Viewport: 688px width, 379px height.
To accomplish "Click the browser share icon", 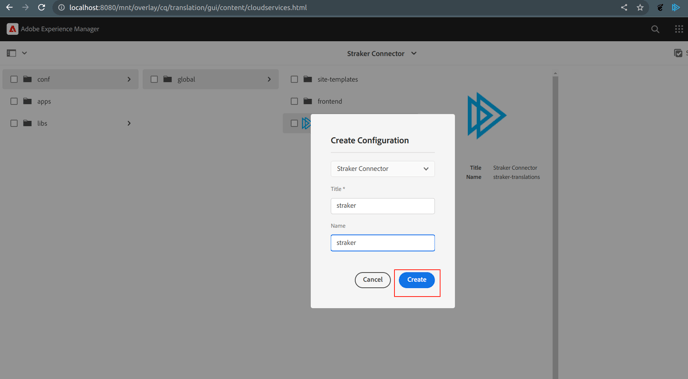I will [624, 7].
